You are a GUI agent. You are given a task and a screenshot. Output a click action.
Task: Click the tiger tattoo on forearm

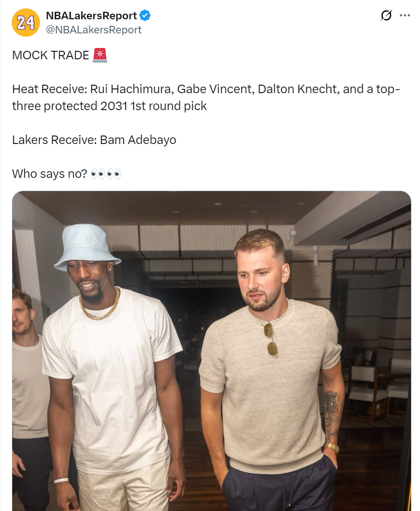click(332, 411)
